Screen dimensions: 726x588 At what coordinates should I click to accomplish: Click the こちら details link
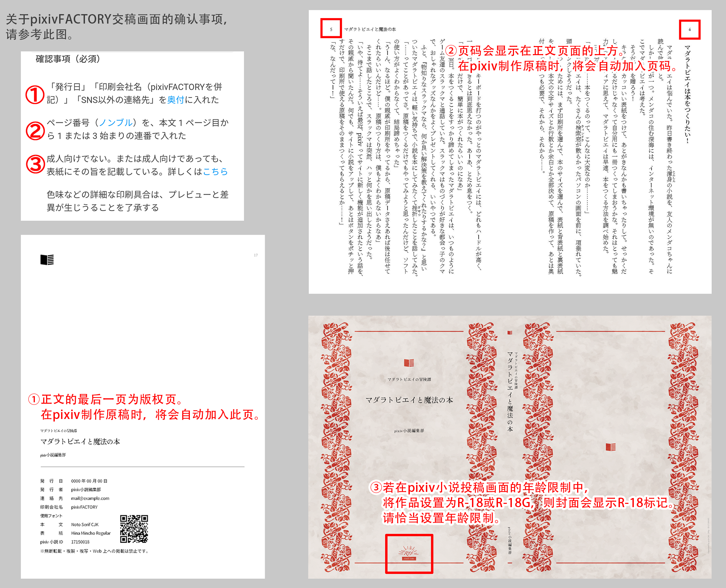tap(215, 171)
